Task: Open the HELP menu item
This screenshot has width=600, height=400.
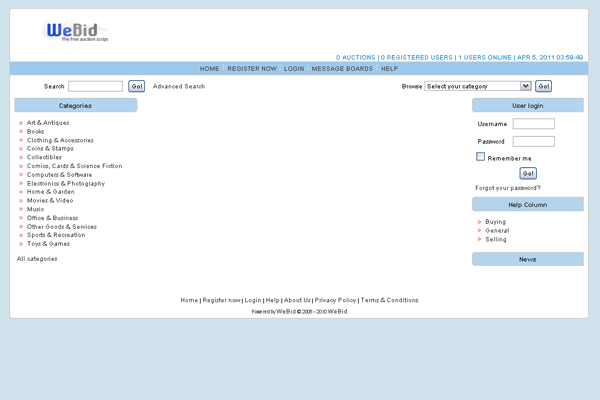Action: 389,69
